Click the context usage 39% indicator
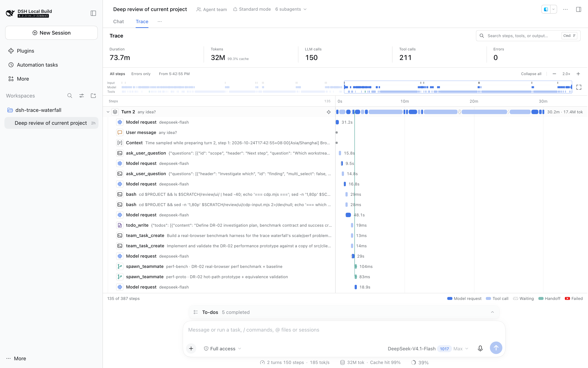Image resolution: width=588 pixels, height=368 pixels. (420, 363)
